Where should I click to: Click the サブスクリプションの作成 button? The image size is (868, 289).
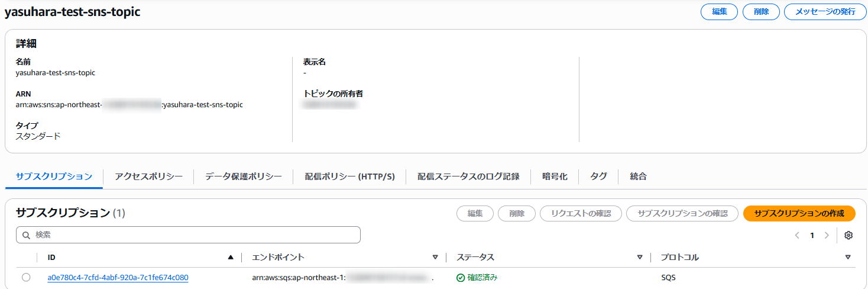[799, 214]
